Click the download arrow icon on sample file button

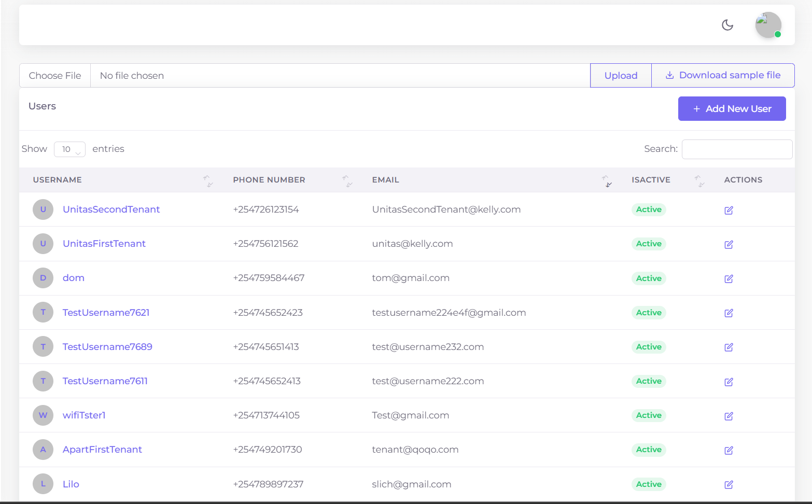(669, 75)
